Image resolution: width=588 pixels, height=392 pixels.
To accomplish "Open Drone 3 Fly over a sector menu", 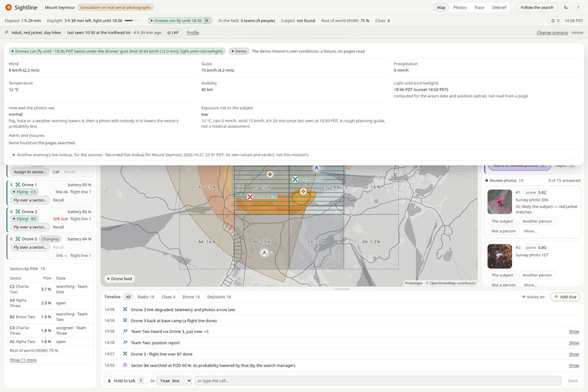I will pos(30,247).
